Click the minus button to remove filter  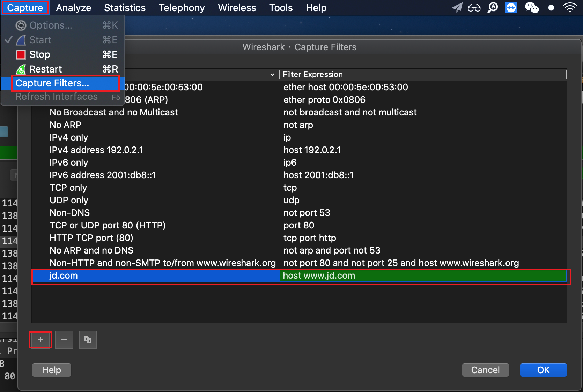coord(64,340)
